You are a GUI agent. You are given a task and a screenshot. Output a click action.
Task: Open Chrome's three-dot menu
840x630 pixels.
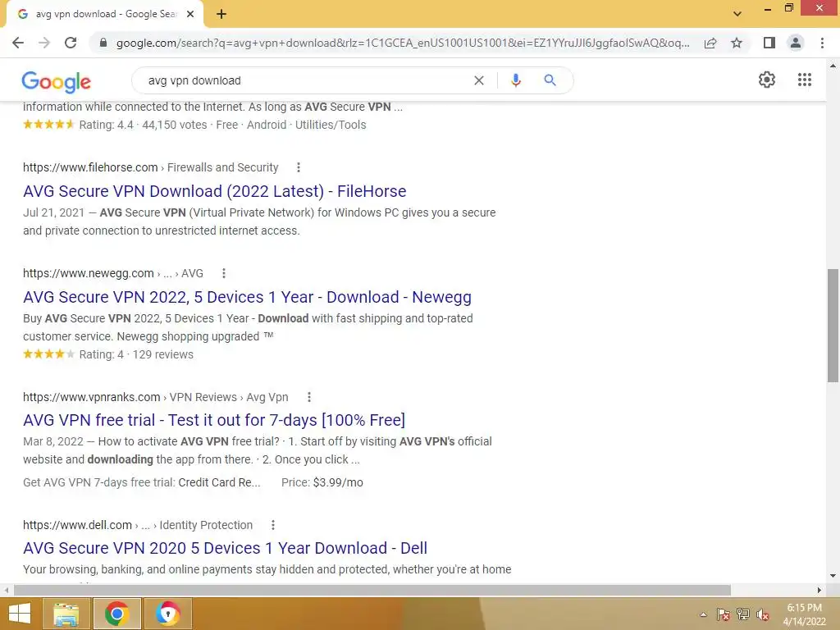tap(822, 43)
